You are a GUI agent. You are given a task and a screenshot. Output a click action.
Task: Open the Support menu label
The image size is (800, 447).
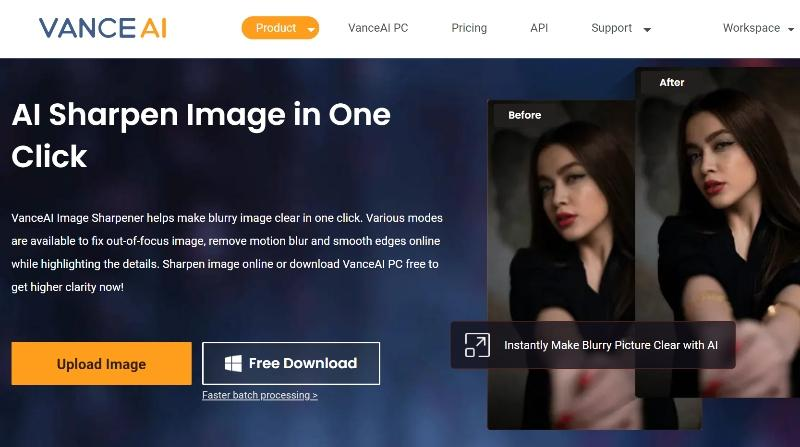click(x=611, y=28)
